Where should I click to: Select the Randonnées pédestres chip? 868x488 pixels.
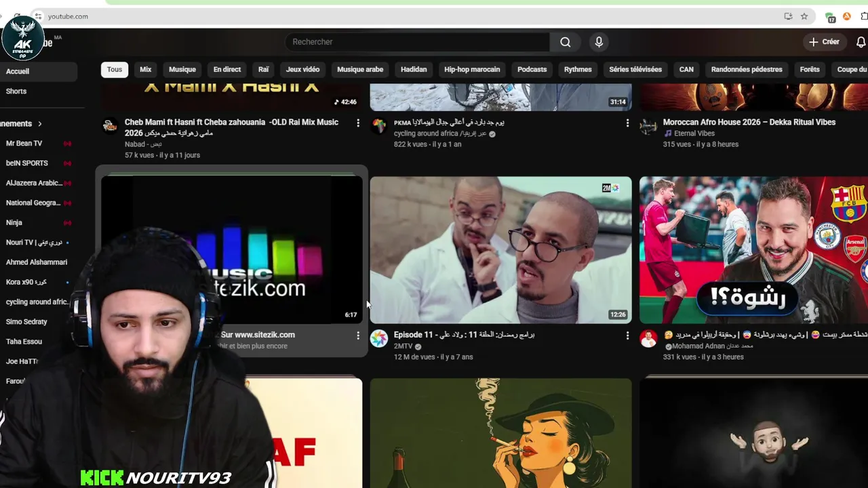[x=747, y=69]
